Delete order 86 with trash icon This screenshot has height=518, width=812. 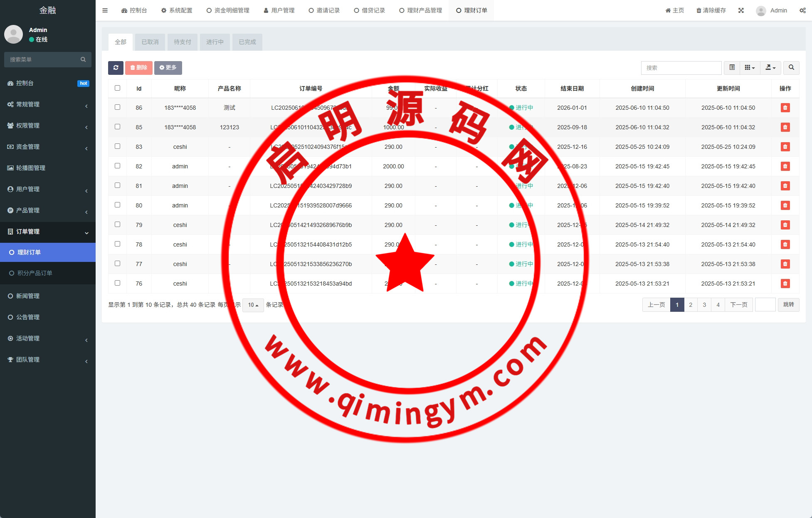coord(785,108)
